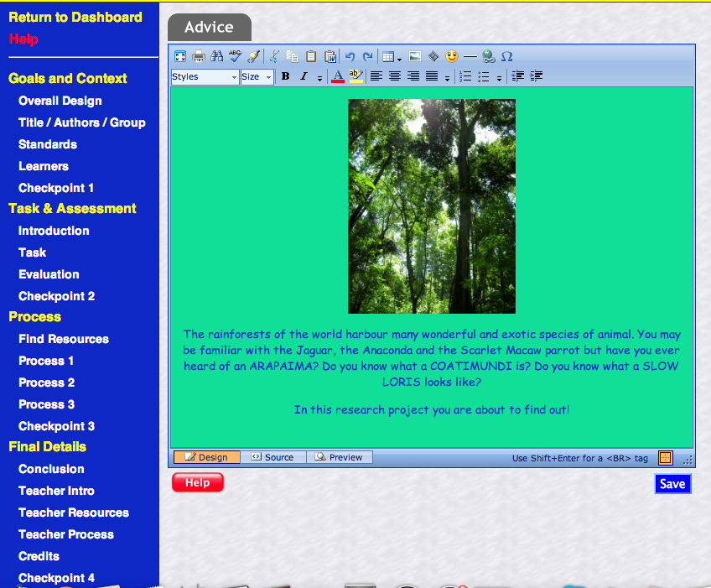Save the Advice page with the Save button
The image size is (711, 588).
672,484
